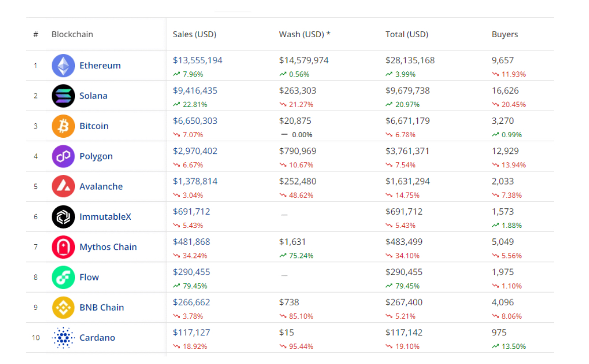The width and height of the screenshot is (589, 364).
Task: Click the ImmutableX logo icon
Action: click(63, 217)
